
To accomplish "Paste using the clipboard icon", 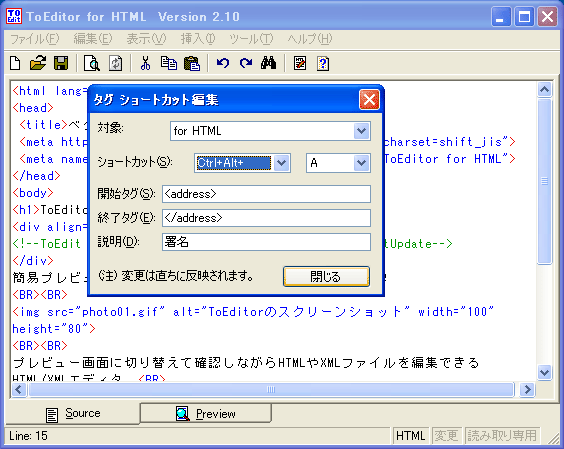I will coord(192,63).
